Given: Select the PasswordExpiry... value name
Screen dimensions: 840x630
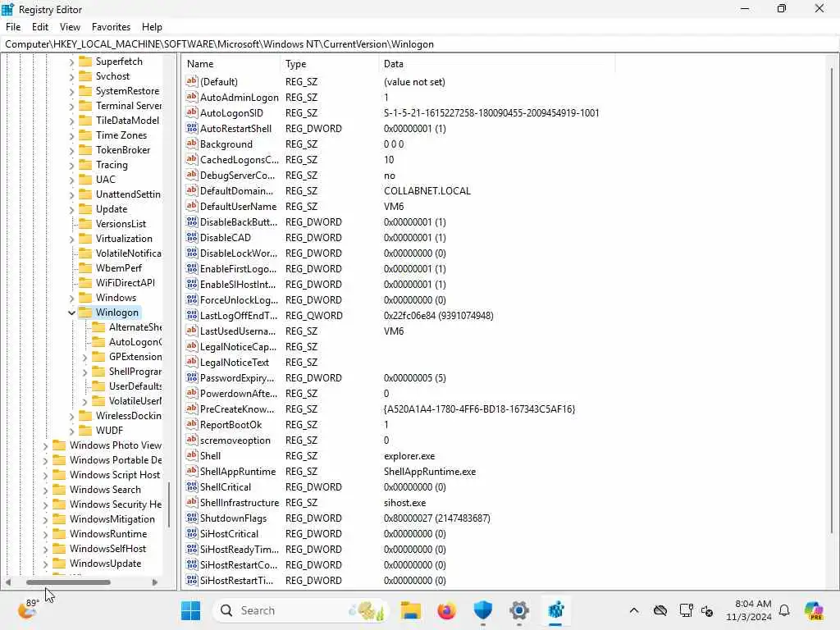Looking at the screenshot, I should tap(237, 377).
